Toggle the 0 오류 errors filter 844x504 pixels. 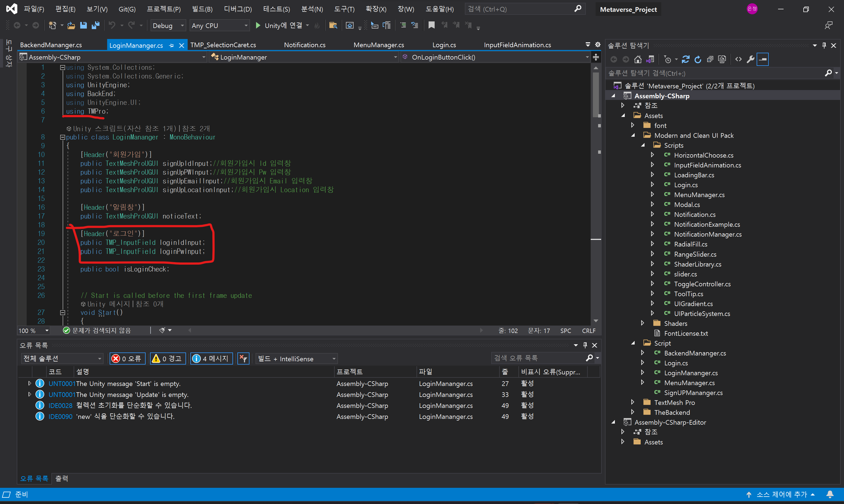[x=127, y=358]
